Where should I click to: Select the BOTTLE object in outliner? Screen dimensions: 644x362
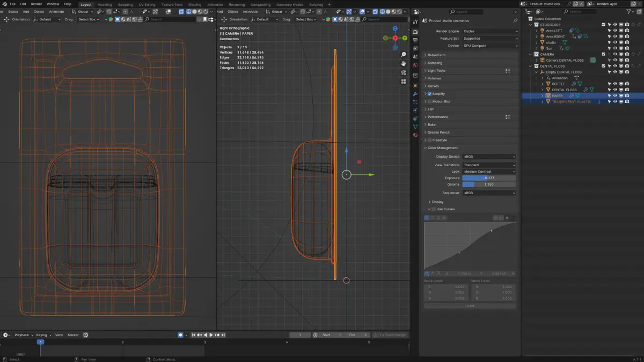(558, 84)
